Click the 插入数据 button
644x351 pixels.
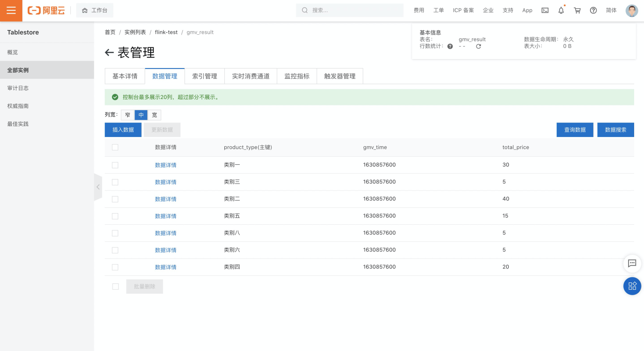(x=123, y=130)
